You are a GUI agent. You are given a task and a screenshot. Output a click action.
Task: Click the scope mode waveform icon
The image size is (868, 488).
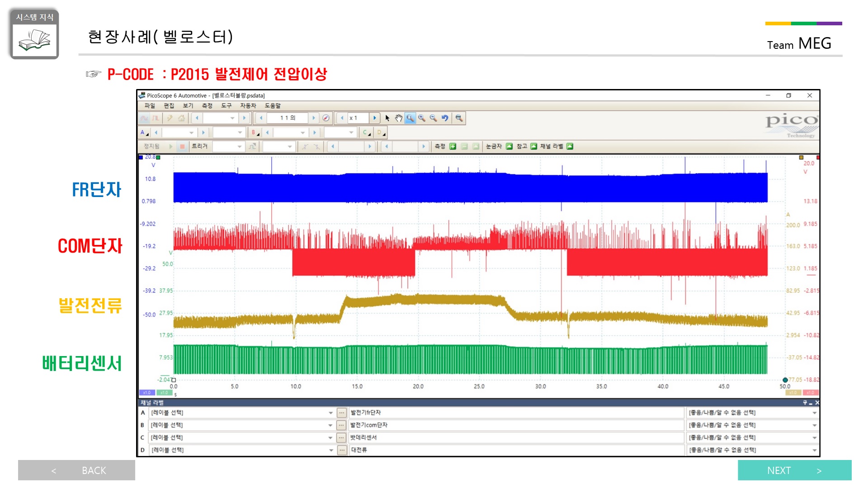(x=144, y=118)
